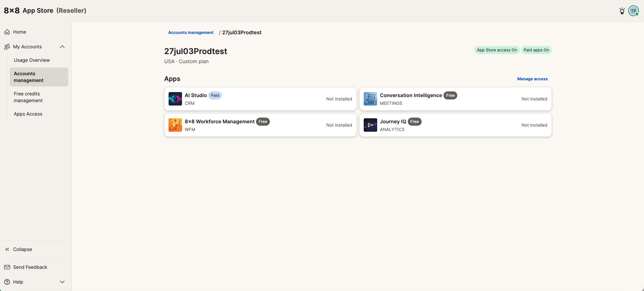Click the Conversation Intelligence app icon
Image resolution: width=644 pixels, height=291 pixels.
tap(370, 99)
